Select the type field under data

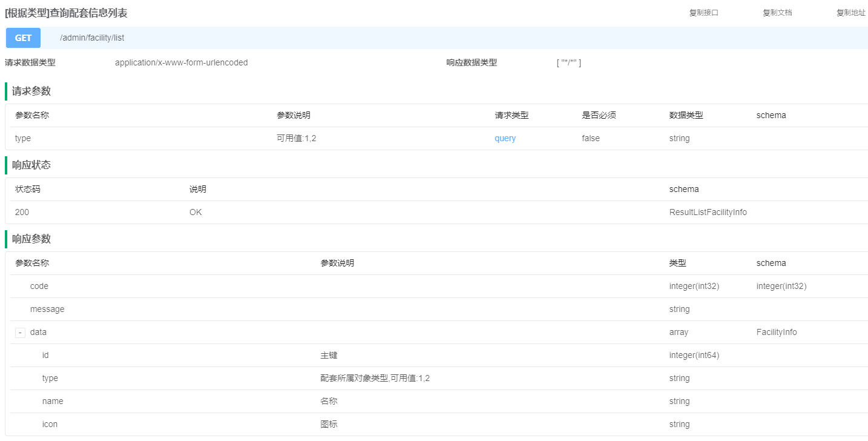coord(50,378)
